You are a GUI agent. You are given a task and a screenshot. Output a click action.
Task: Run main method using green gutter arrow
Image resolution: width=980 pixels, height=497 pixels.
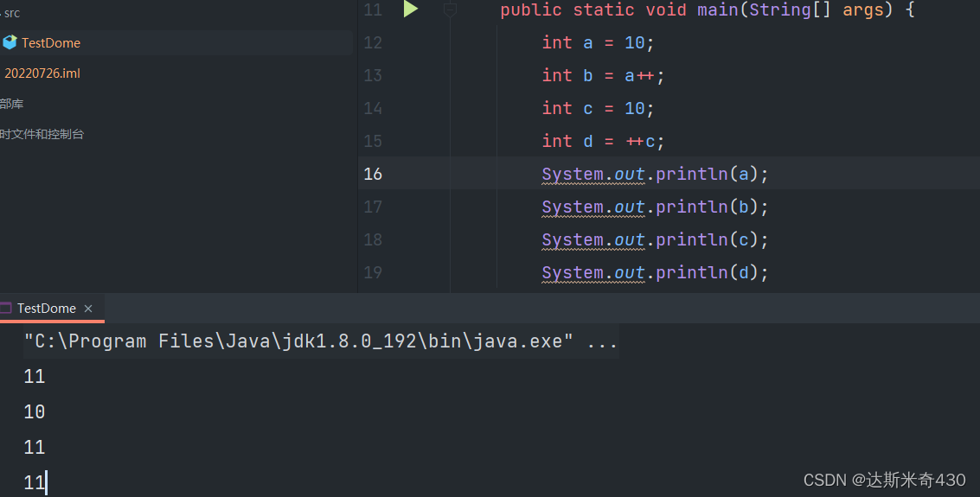coord(411,9)
